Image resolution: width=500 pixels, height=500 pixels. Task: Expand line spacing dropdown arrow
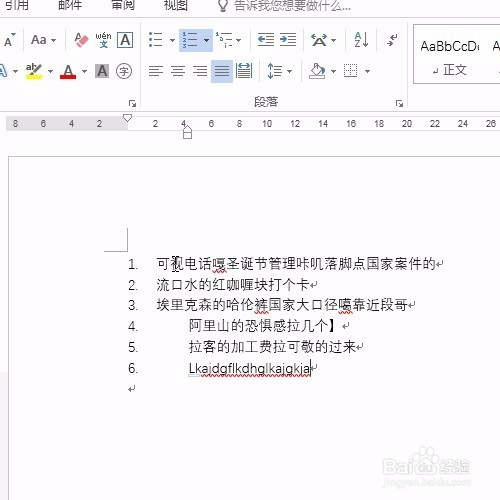[x=289, y=71]
